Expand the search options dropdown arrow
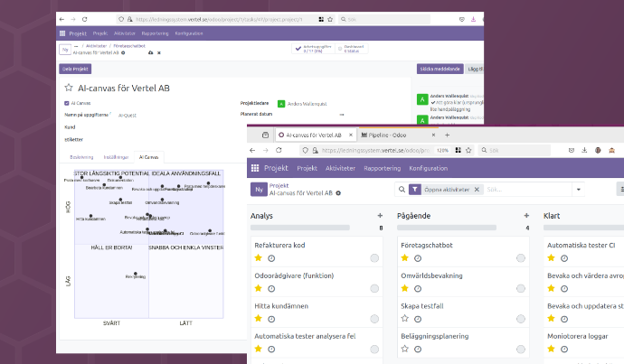 (x=579, y=190)
